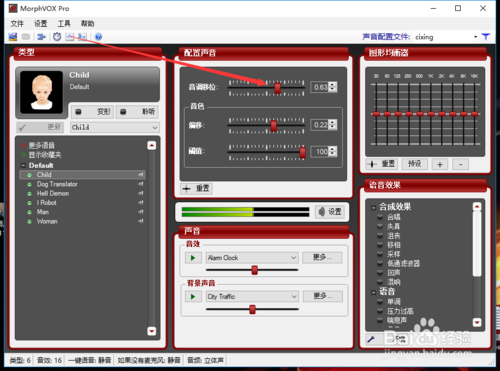This screenshot has width=500, height=371.
Task: Click the speaker icon on Dog Translator row
Action: [x=141, y=184]
